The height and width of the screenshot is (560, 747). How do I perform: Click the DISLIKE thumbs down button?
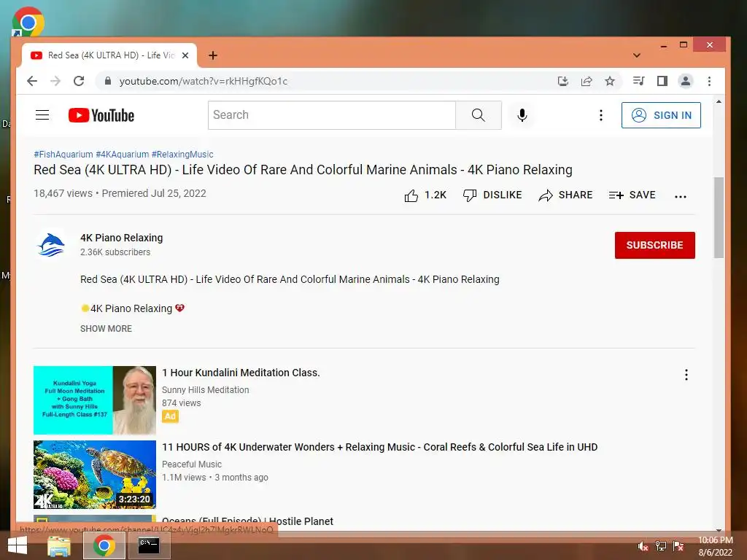coord(492,195)
